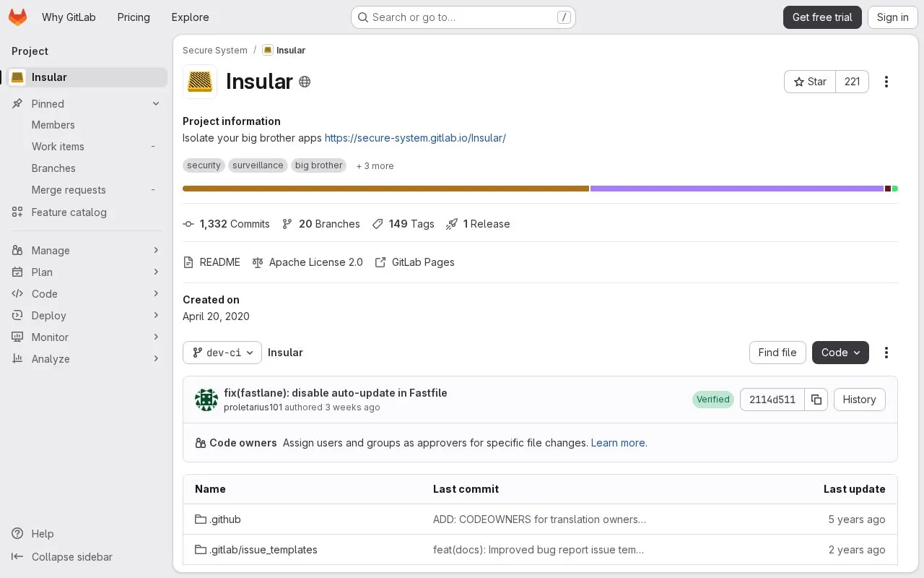Open Branches in sidebar
924x578 pixels.
point(87,168)
